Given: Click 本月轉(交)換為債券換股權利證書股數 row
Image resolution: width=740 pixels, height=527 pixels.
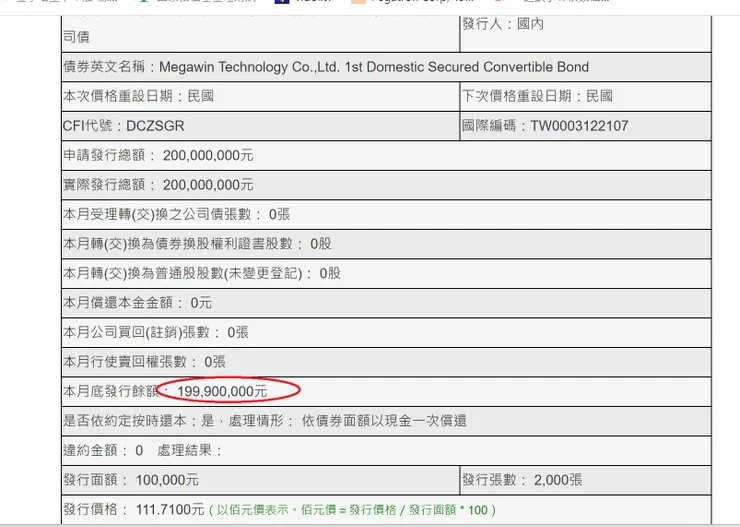Looking at the screenshot, I should 386,244.
